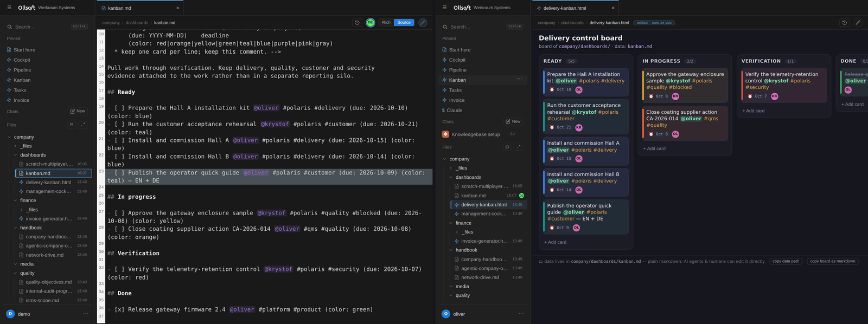Click the collapse-all files icon in left window
Screen dimensions: 868x324
point(72,125)
